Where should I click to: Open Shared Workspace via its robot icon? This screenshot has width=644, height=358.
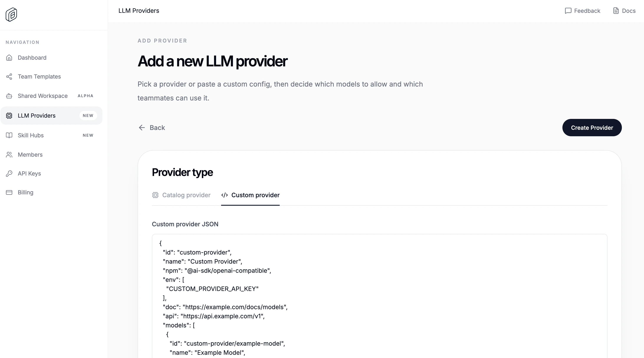[9, 96]
